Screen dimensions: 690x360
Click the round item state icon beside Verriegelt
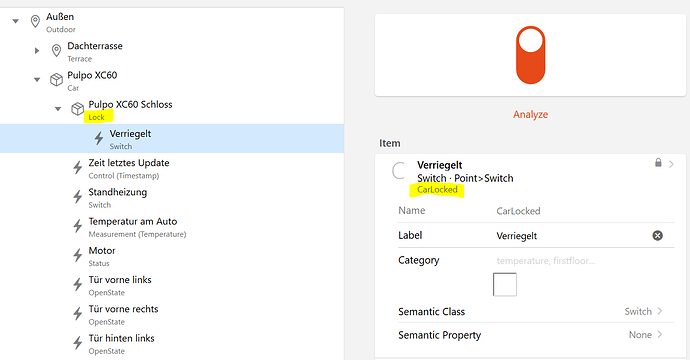click(399, 170)
